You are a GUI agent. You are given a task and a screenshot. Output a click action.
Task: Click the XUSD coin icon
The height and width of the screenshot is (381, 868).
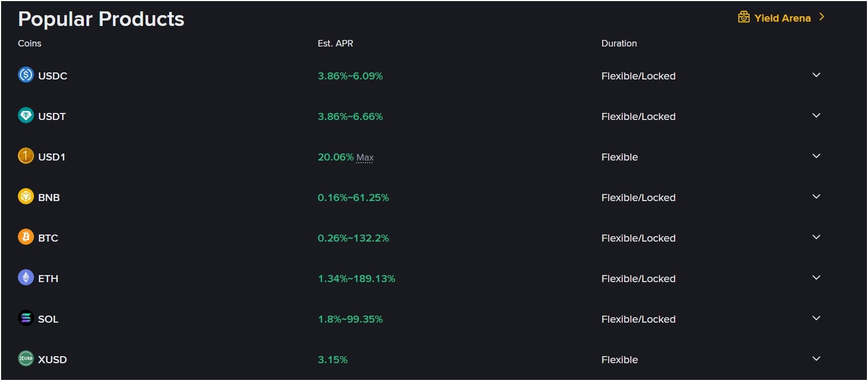point(25,359)
